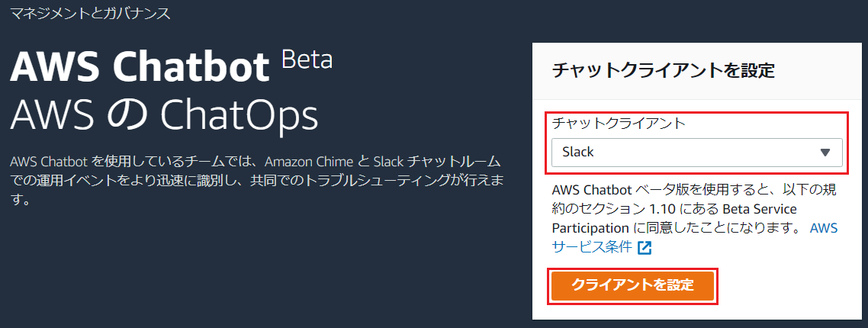This screenshot has height=328, width=868.
Task: Click the チャットクライアントを設定 panel title
Action: tap(663, 71)
